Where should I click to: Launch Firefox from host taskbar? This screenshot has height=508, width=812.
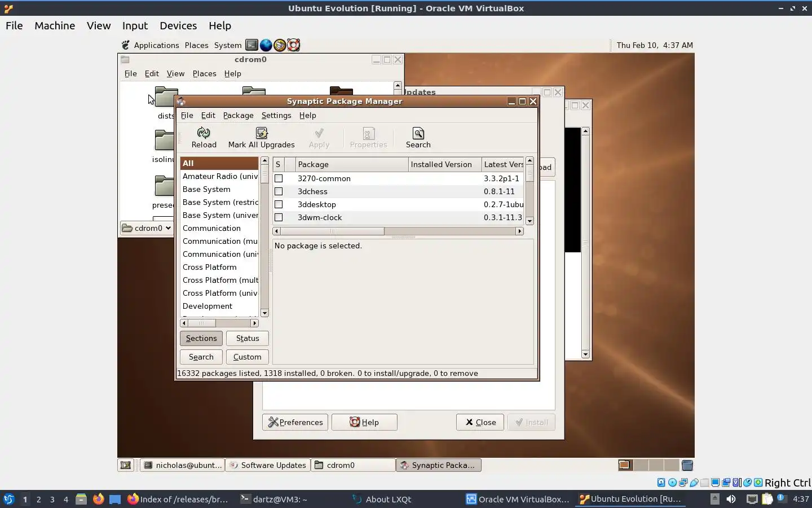click(x=98, y=499)
